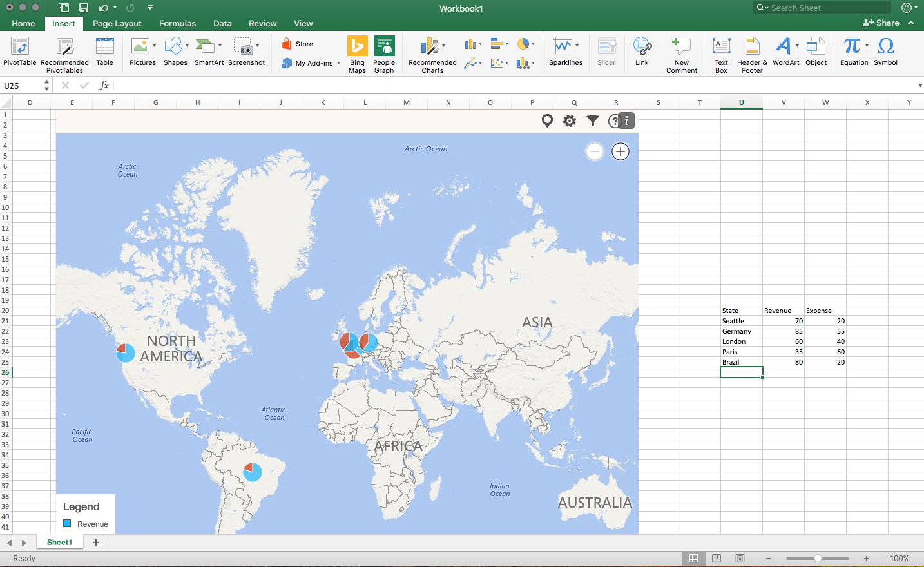
Task: Select the Revenue header cell
Action: point(783,311)
